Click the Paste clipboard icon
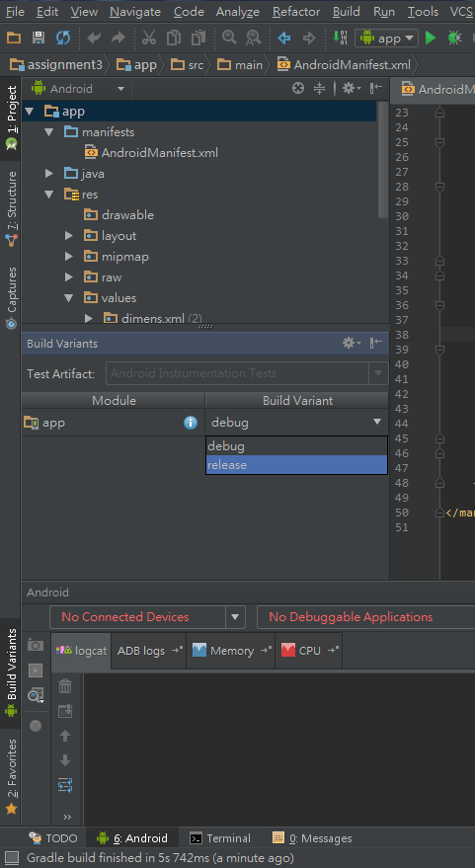The image size is (475, 868). [x=198, y=38]
